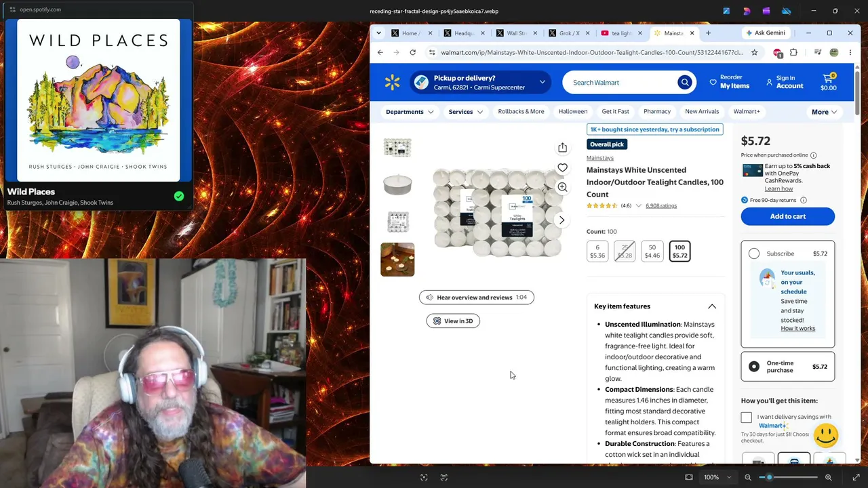Zoom out in the image viewer

(748, 477)
